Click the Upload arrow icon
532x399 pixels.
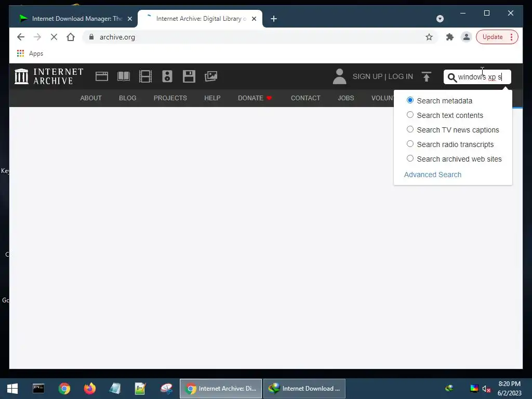pos(427,77)
